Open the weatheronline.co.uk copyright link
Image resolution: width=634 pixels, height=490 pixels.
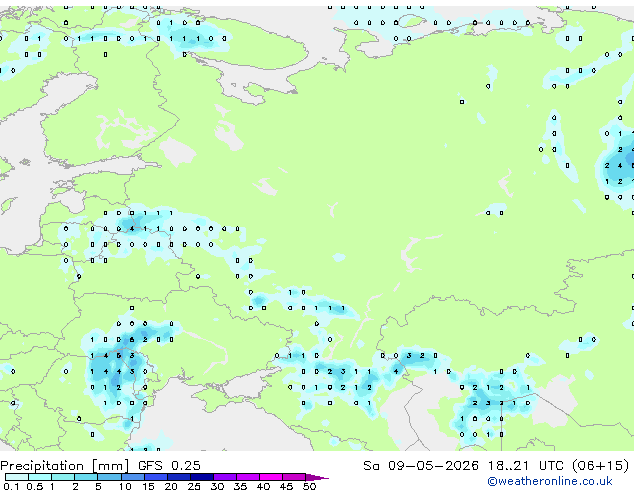(x=550, y=481)
